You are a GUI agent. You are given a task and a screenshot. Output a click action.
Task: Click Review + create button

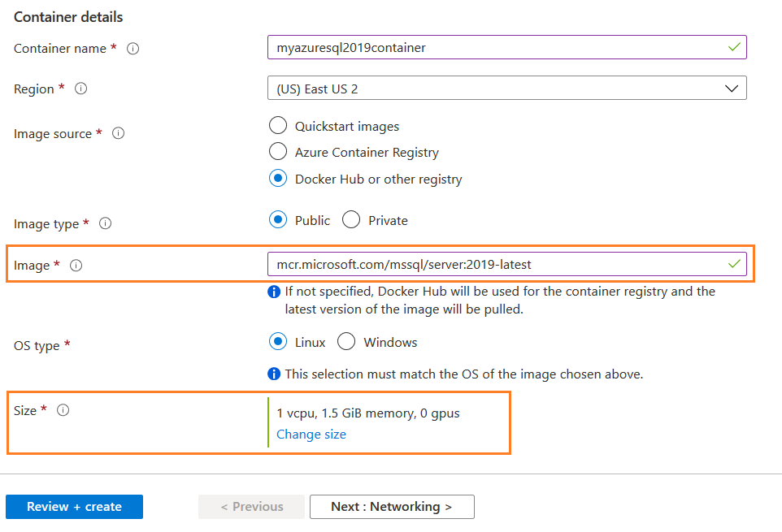[74, 507]
